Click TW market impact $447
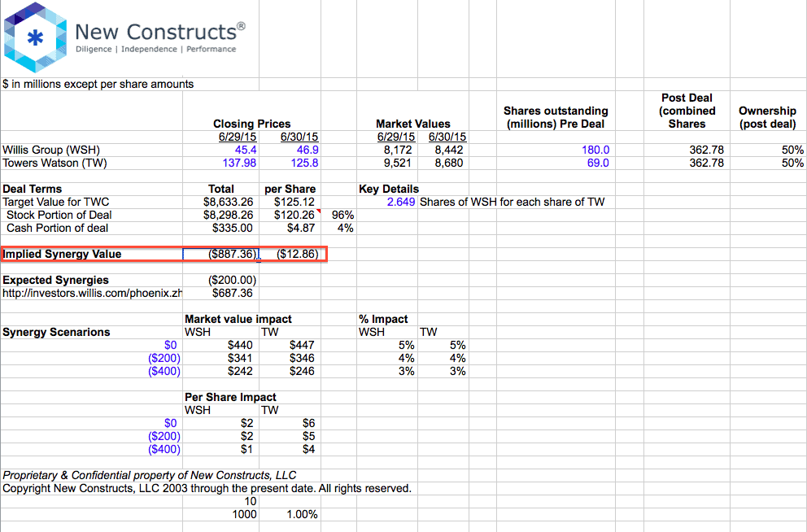807x532 pixels. [x=302, y=345]
